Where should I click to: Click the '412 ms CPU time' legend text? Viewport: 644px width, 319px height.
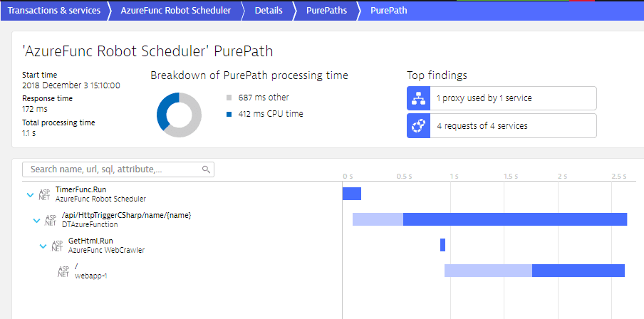271,114
